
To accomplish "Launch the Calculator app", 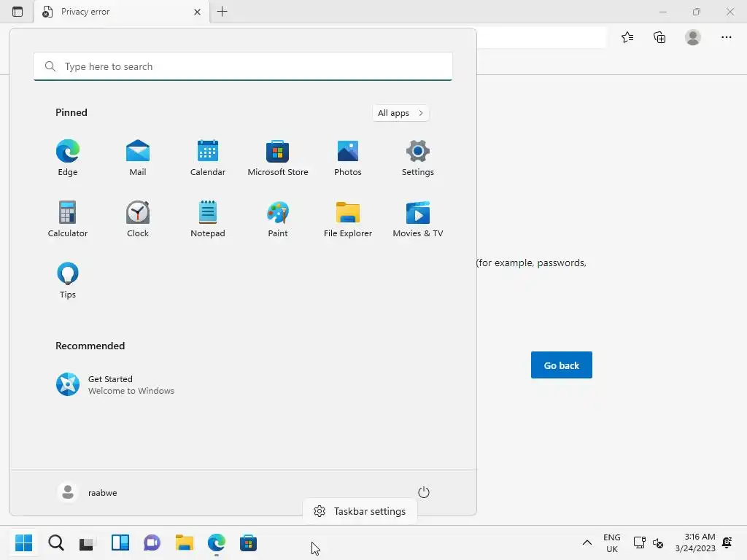I will (x=68, y=219).
